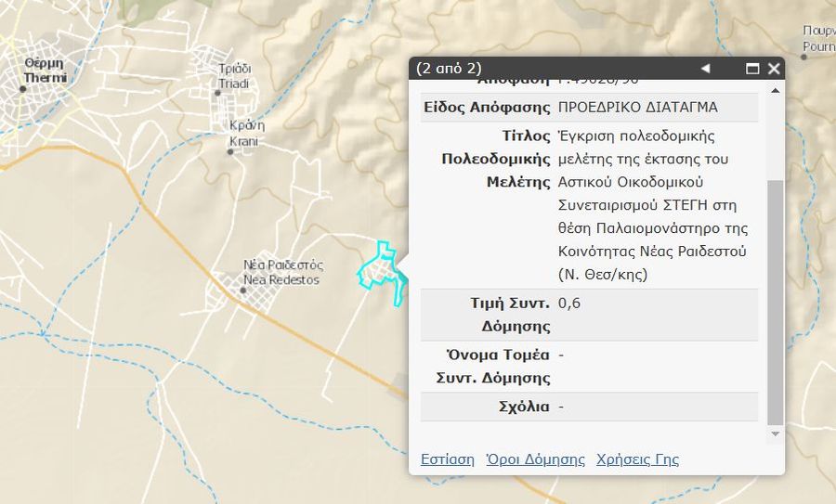Click the Τίτλος Πολεοδομικής Μελέτης description text
Image resolution: width=836 pixels, height=504 pixels.
click(653, 205)
